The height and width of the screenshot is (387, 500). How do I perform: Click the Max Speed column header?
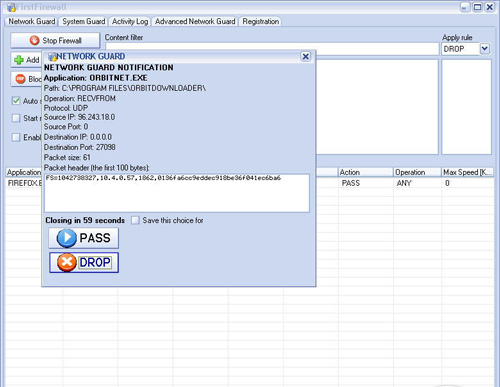[x=467, y=172]
